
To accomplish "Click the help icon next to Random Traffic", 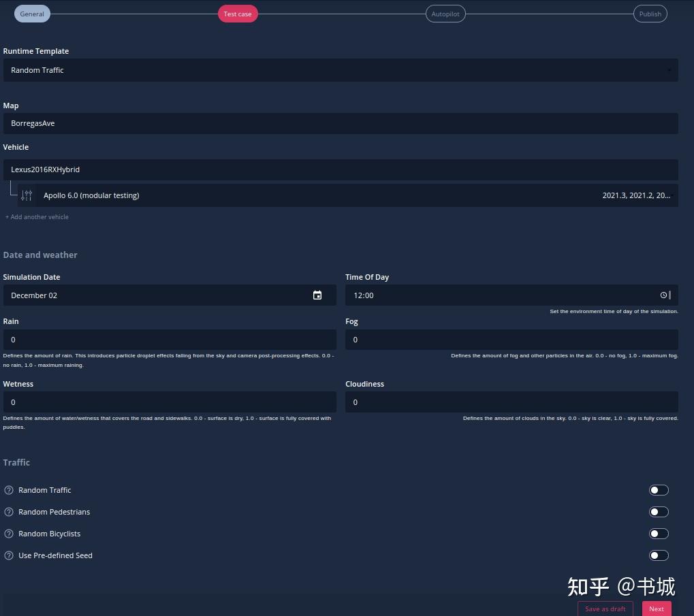I will click(x=9, y=490).
